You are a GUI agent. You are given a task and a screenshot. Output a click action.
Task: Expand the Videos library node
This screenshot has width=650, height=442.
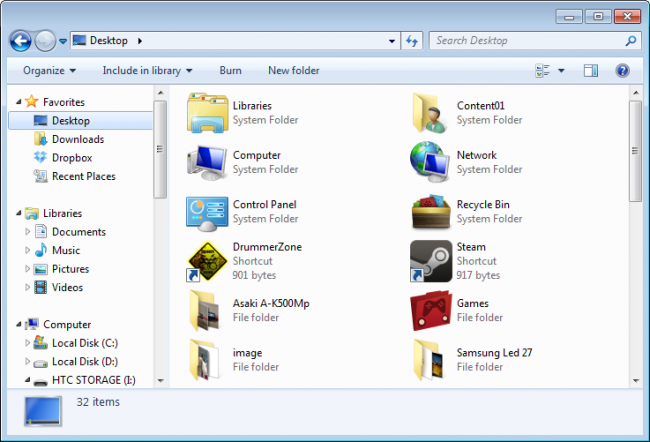(27, 287)
